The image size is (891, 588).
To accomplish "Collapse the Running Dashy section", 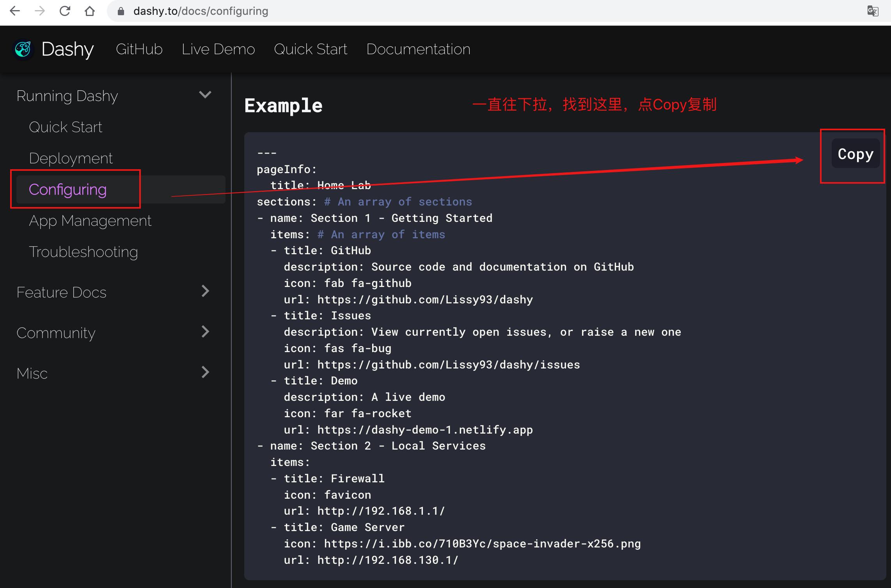I will 205,95.
